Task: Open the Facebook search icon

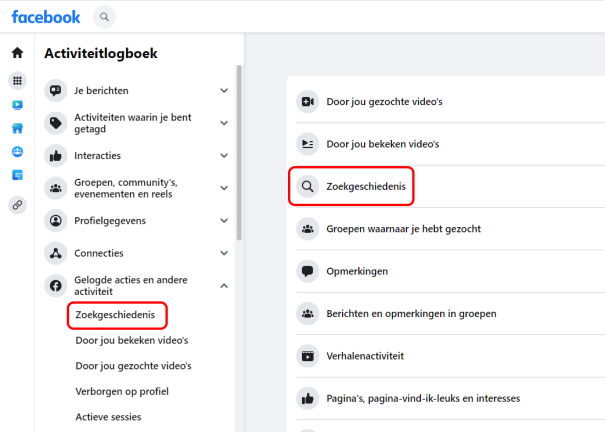Action: click(x=104, y=17)
